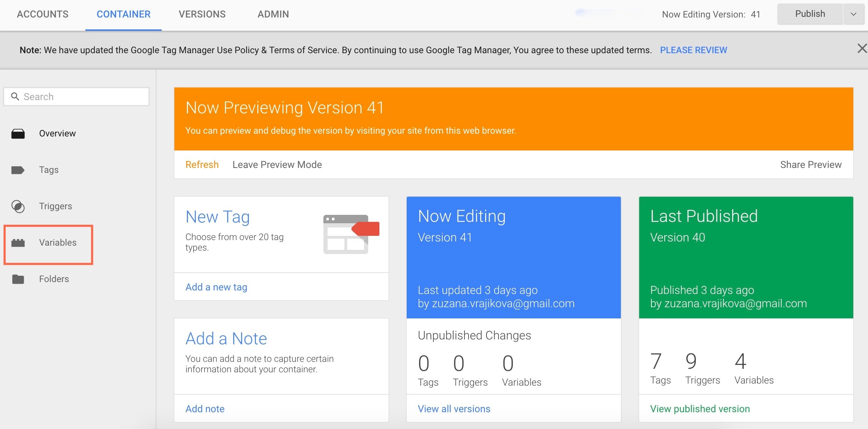Open Folders in the sidebar
The image size is (868, 429).
[54, 279]
